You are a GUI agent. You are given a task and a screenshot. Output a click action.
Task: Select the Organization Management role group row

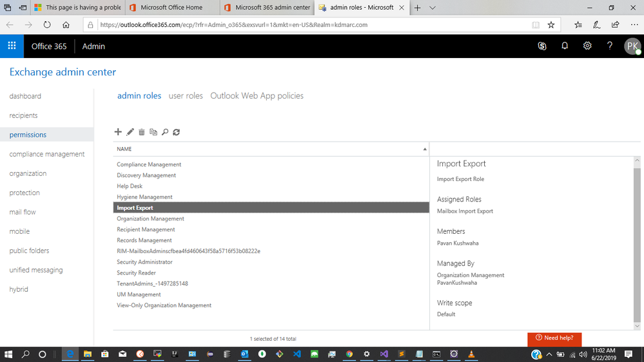(271, 218)
